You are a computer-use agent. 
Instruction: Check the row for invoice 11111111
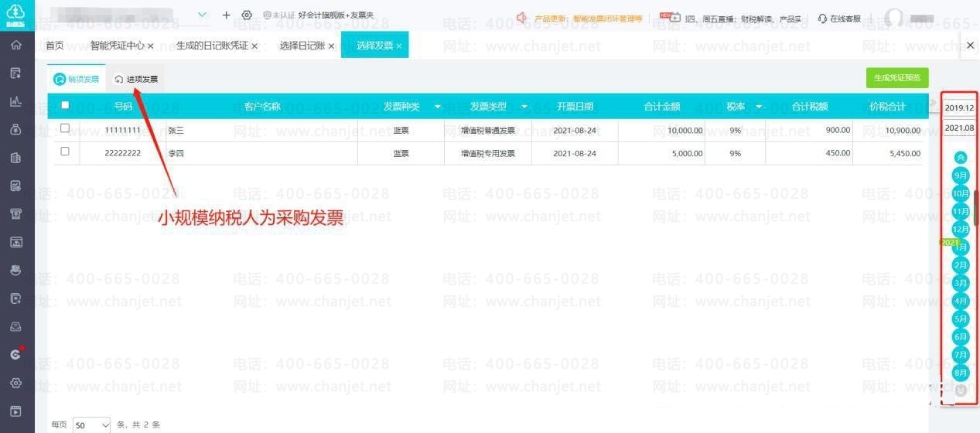coord(65,128)
